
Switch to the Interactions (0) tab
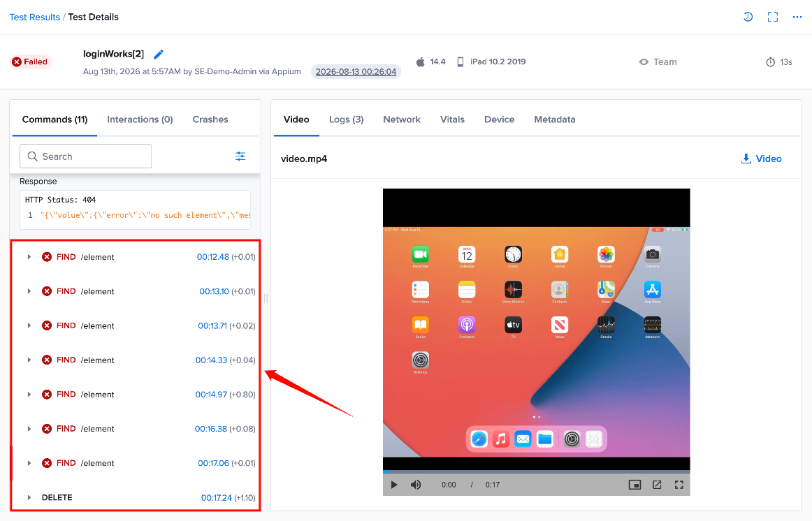[140, 119]
